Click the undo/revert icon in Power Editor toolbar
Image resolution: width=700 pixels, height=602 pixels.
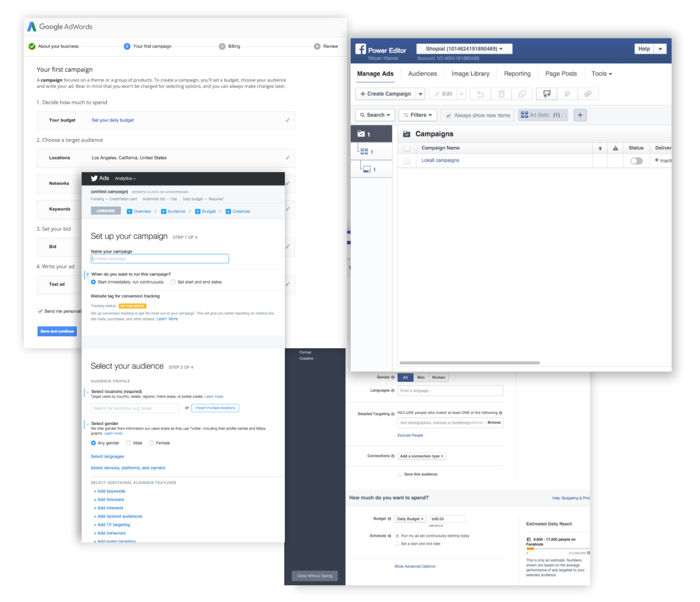point(481,94)
